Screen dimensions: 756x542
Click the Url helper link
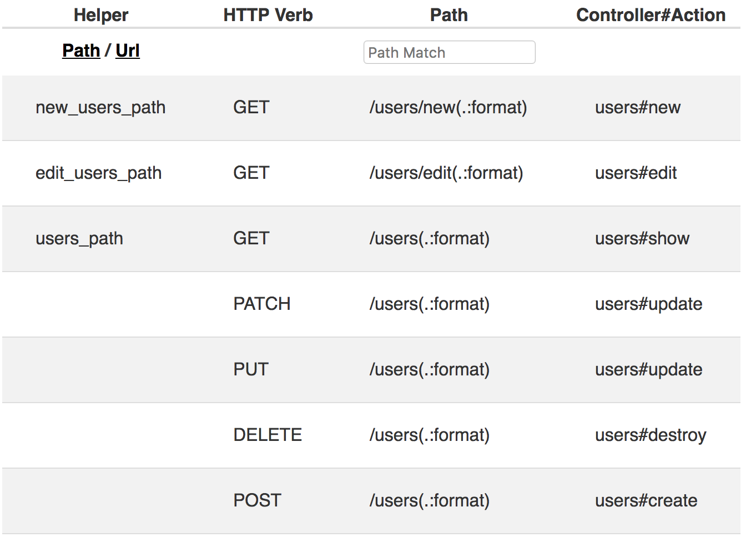128,51
